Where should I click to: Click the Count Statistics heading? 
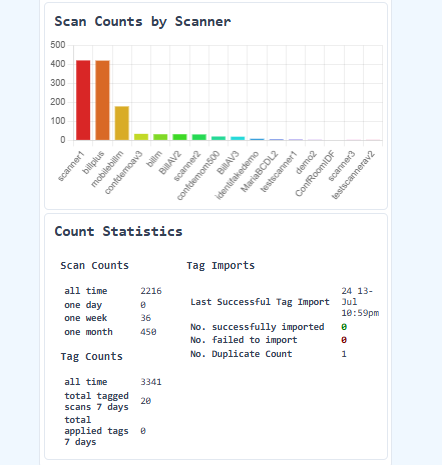pyautogui.click(x=118, y=231)
